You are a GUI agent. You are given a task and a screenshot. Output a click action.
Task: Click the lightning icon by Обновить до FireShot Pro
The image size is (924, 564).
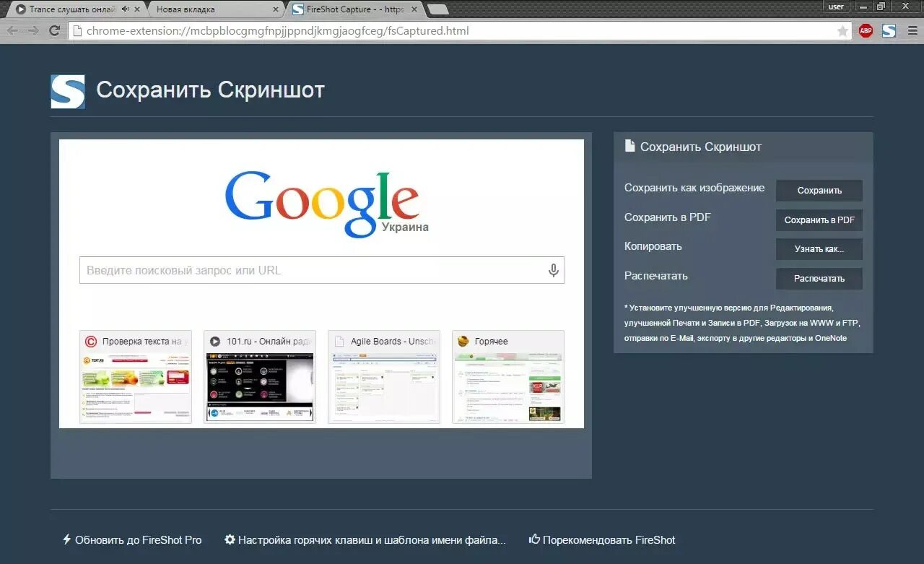coord(66,539)
